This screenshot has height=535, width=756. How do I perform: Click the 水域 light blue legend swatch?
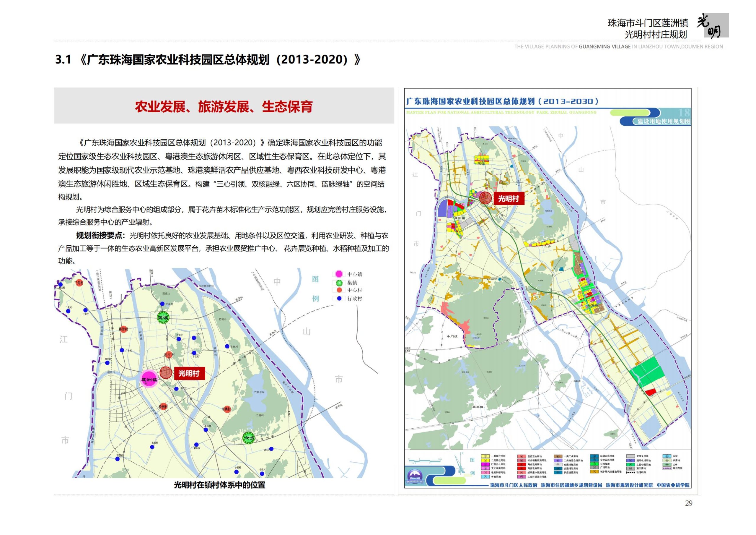pyautogui.click(x=667, y=456)
